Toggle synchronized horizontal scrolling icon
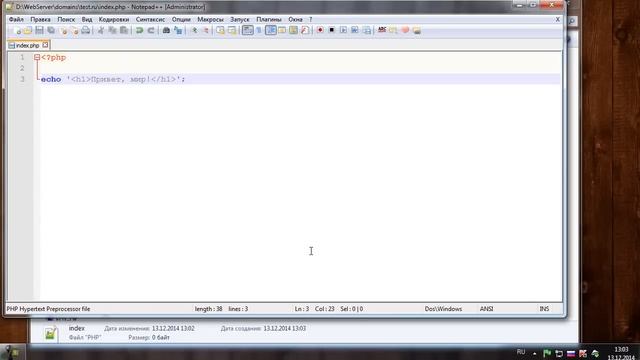The width and height of the screenshot is (640, 360). 232,31
